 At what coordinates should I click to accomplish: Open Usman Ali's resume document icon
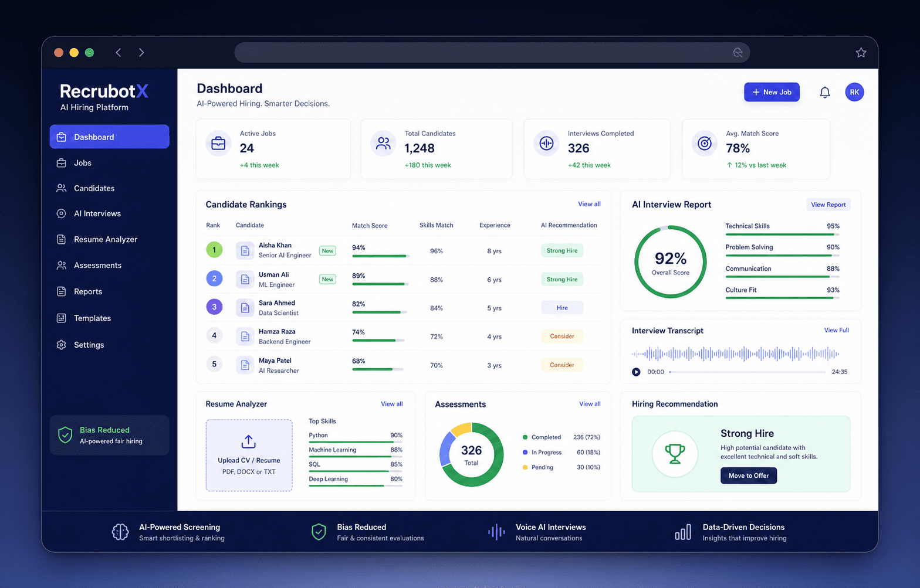[x=245, y=279]
